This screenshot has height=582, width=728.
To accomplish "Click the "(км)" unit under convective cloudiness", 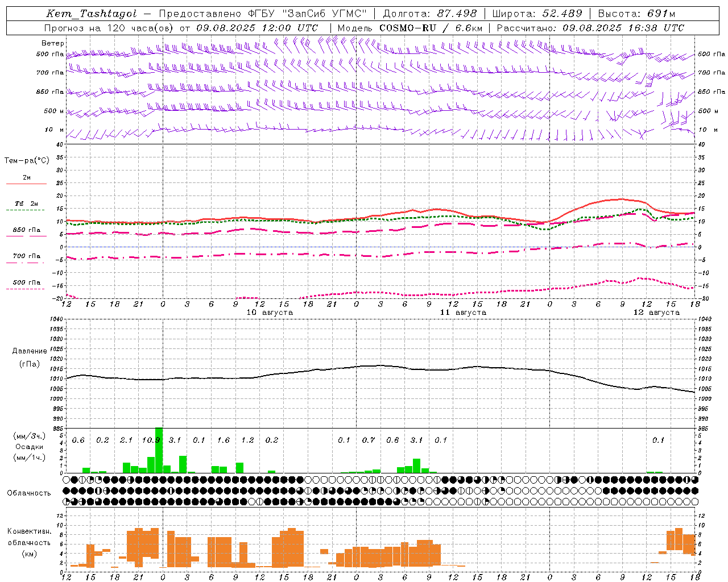I will pyautogui.click(x=30, y=554).
